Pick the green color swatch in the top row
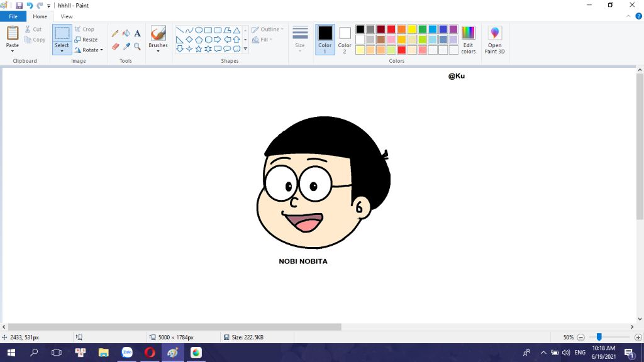 click(422, 29)
